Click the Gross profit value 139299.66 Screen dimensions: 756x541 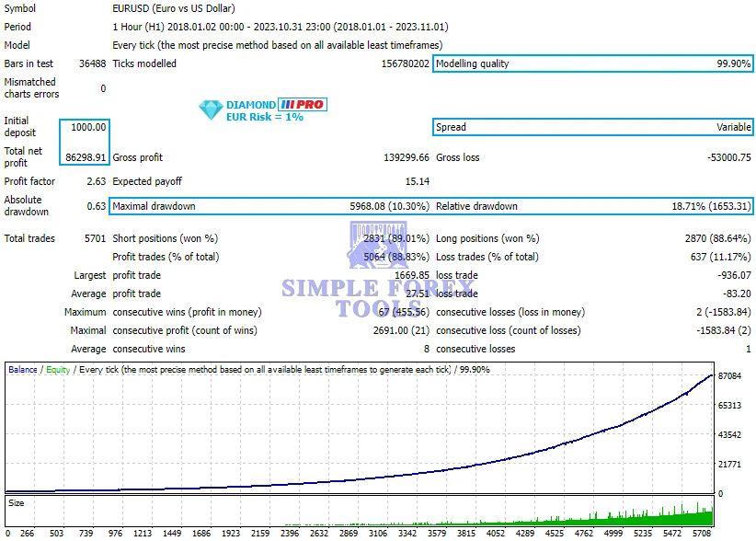[x=406, y=157]
